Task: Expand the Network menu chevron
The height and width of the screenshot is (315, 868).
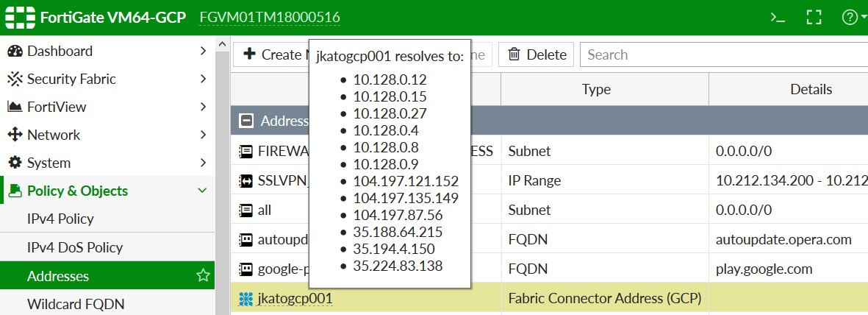Action: click(x=203, y=135)
